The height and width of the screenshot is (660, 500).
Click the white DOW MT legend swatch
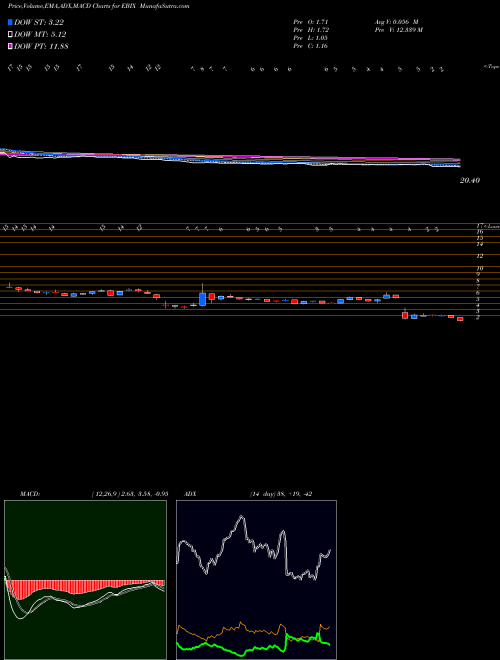(x=10, y=35)
